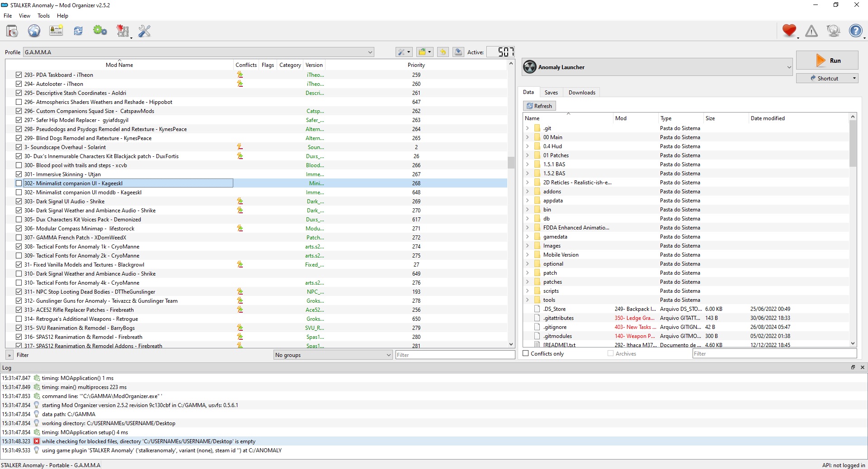Enable 307- GAMMA French Patch mod
This screenshot has width=868, height=469.
tap(19, 238)
